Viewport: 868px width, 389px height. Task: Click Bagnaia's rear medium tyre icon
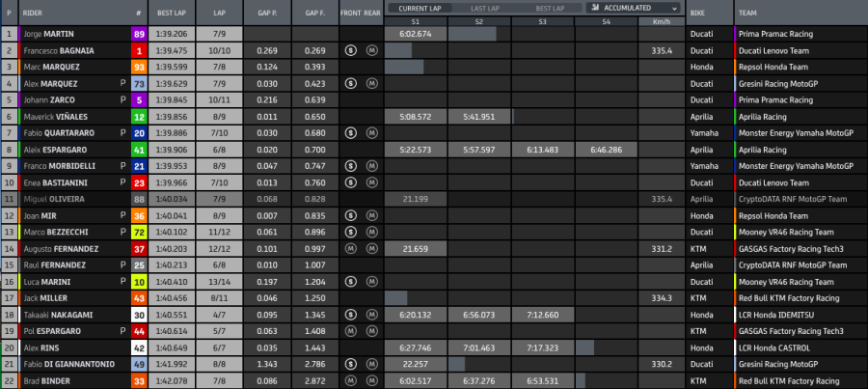(372, 50)
